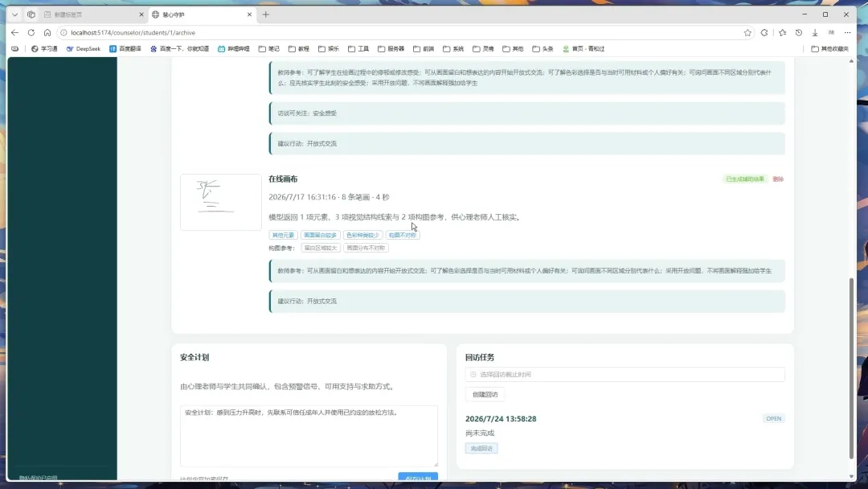The width and height of the screenshot is (868, 489).
Task: Open the downloads icon in toolbar
Action: click(x=815, y=33)
